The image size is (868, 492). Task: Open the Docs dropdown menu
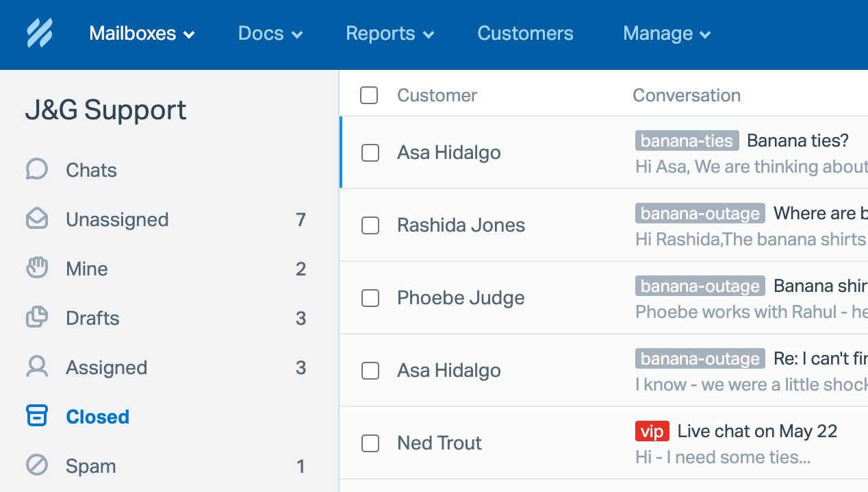(270, 34)
